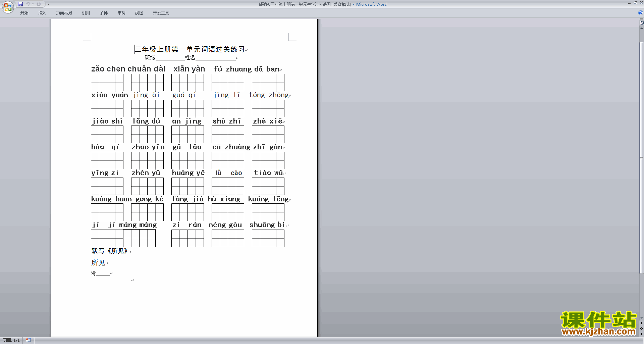
Task: Undo the last action
Action: tap(28, 4)
